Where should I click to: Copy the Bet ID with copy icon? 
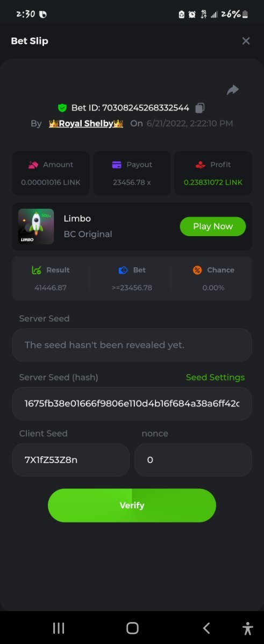pos(199,108)
